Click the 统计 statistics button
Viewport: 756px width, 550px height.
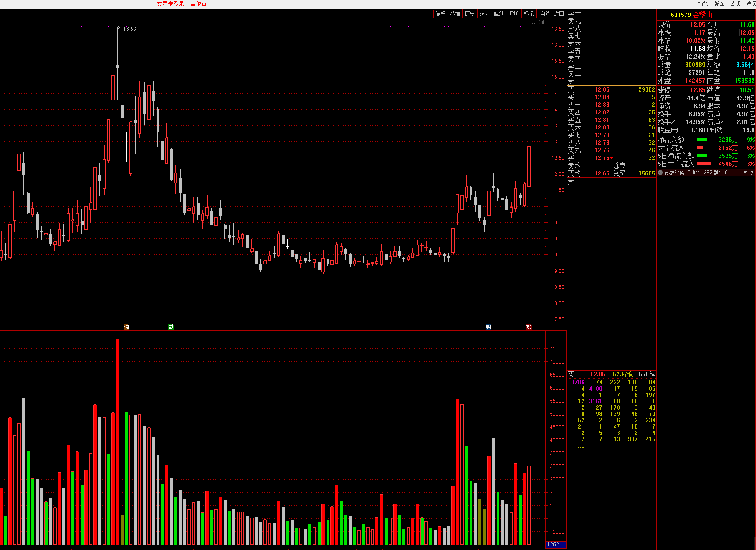pyautogui.click(x=484, y=13)
